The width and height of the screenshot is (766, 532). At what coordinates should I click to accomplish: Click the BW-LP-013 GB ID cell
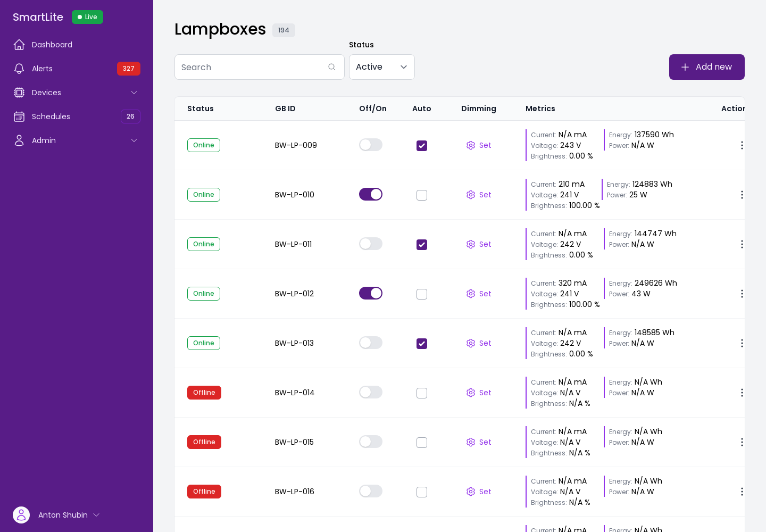click(x=294, y=343)
